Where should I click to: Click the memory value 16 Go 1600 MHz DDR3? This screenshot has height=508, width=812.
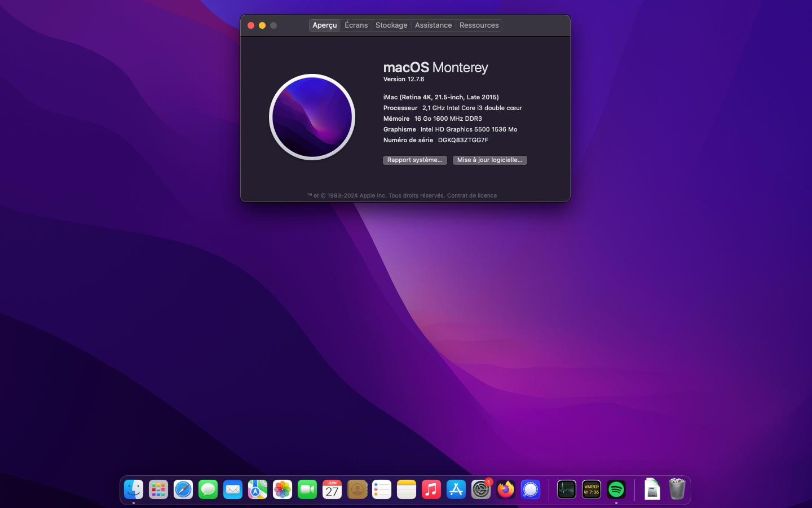[448, 119]
